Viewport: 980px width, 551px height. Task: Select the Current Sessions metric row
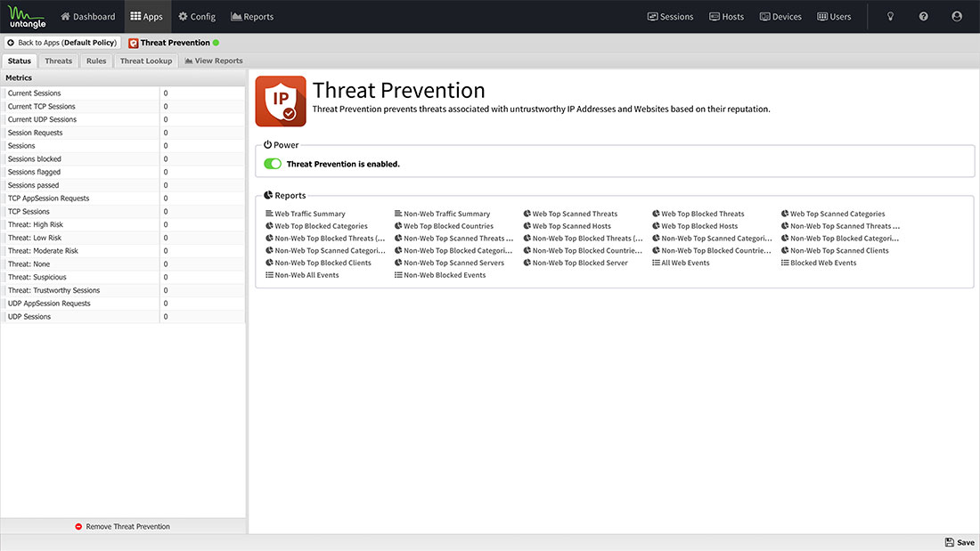[x=123, y=93]
